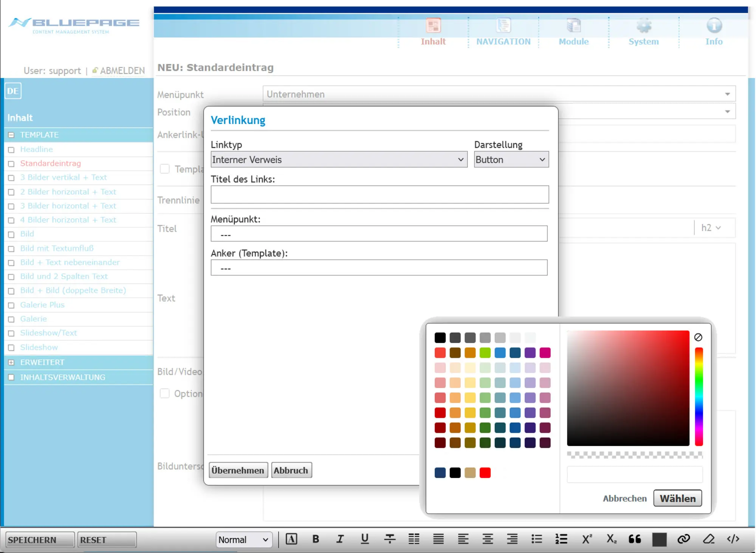Screen dimensions: 756x553
Task: Collapse the TEMPLATE section
Action: click(x=11, y=135)
